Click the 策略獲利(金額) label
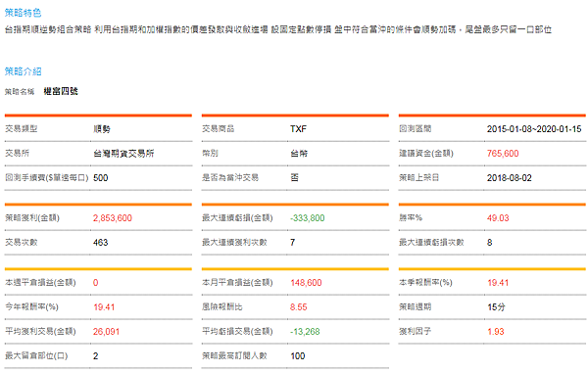 point(32,217)
